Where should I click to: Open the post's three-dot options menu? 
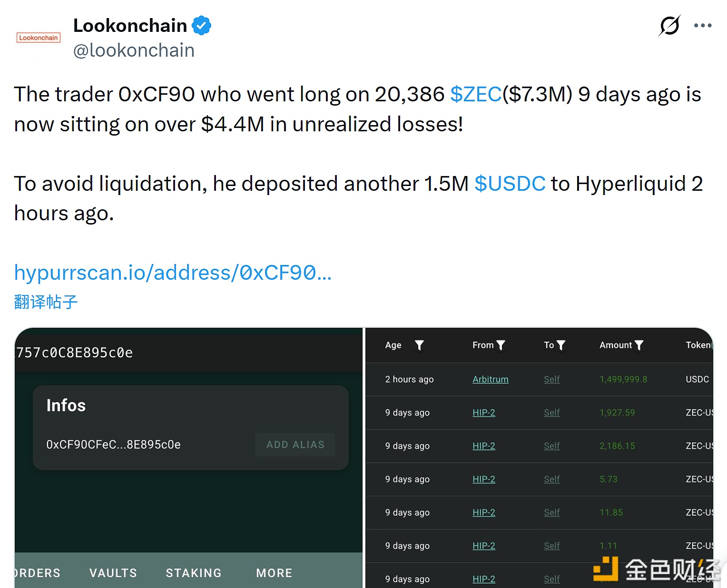click(703, 26)
